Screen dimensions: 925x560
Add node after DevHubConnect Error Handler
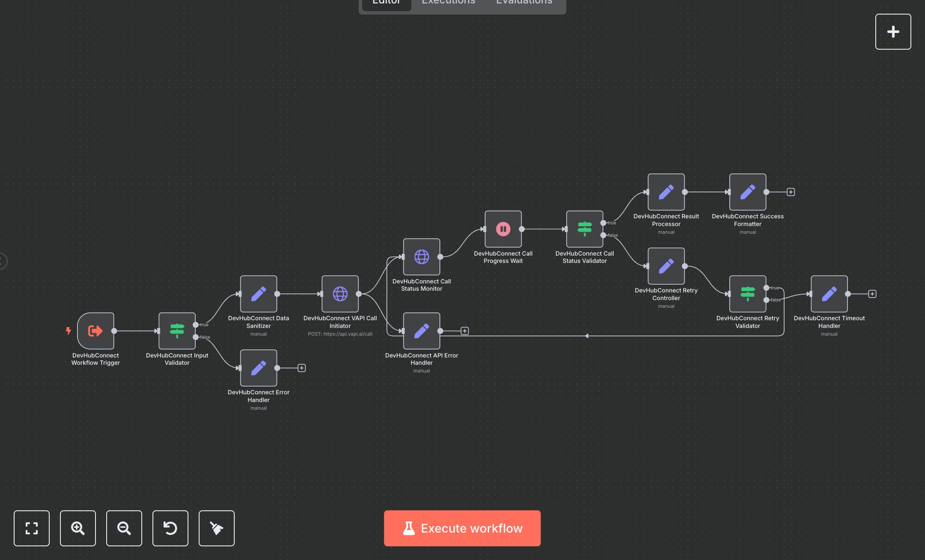pyautogui.click(x=301, y=368)
